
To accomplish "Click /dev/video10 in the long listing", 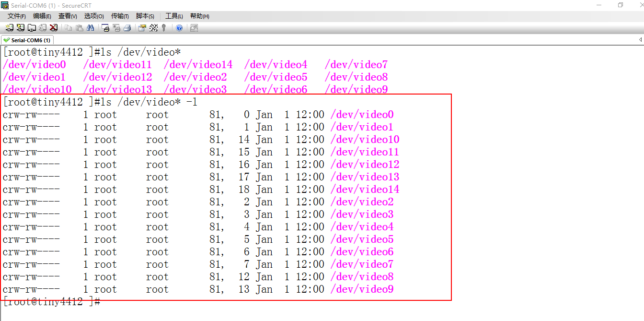I will (365, 140).
